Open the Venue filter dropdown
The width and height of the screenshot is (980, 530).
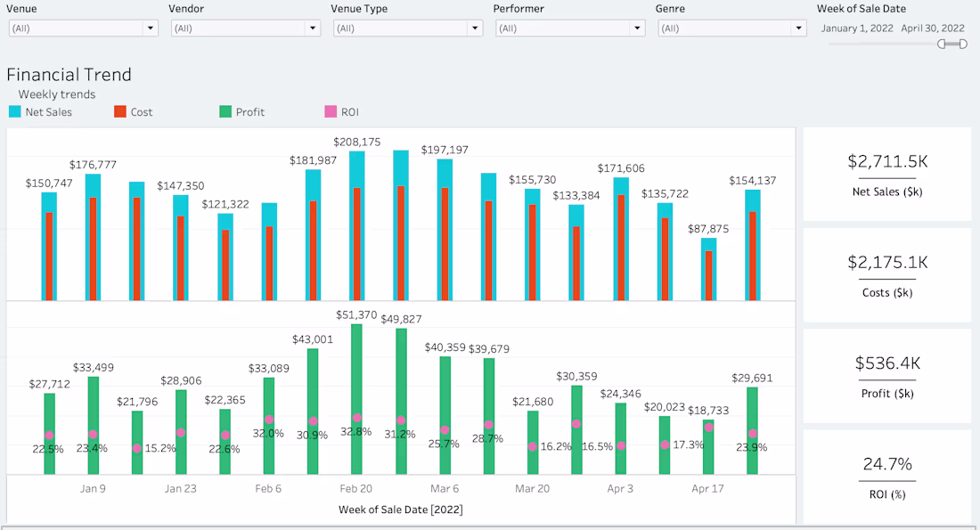click(x=83, y=29)
